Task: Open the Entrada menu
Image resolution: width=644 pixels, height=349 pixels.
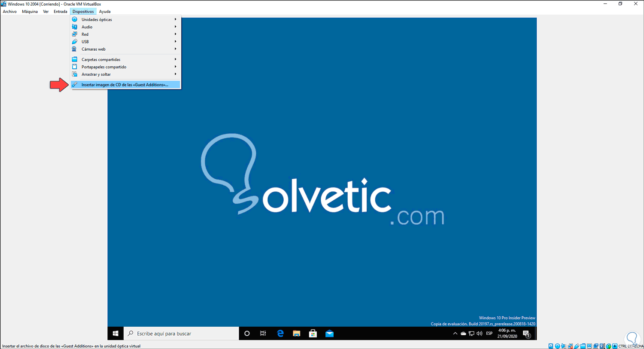Action: pyautogui.click(x=60, y=12)
